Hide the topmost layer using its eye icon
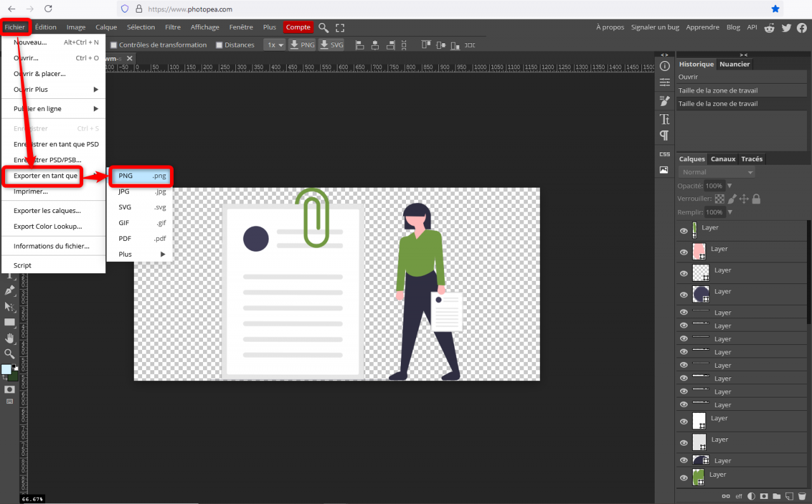This screenshot has height=504, width=812. [684, 231]
